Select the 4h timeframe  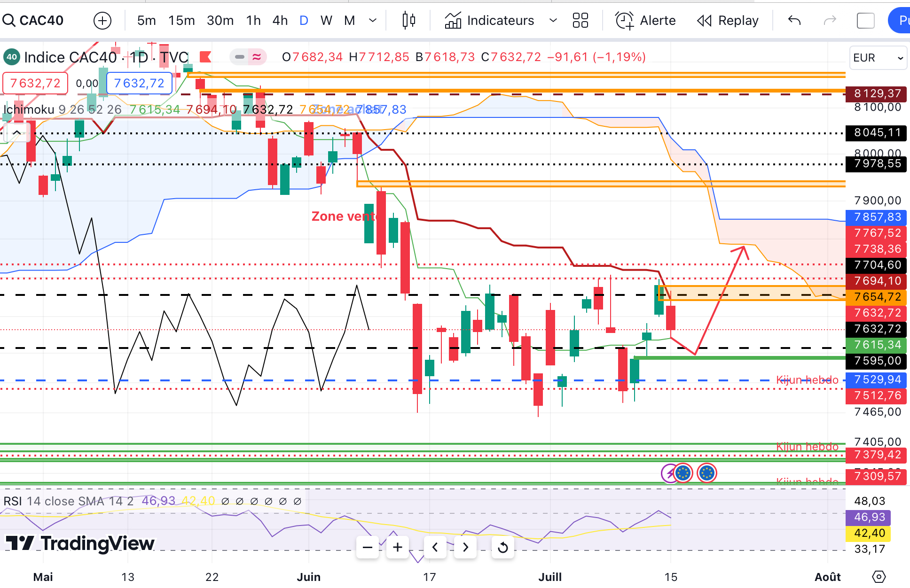[x=280, y=20]
